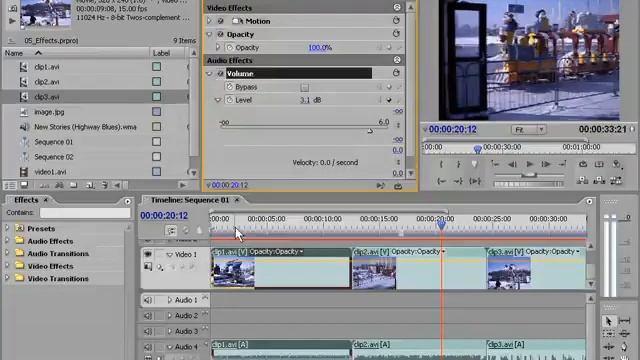The height and width of the screenshot is (360, 640).
Task: Open the Fit zoom dropdown
Action: point(529,129)
